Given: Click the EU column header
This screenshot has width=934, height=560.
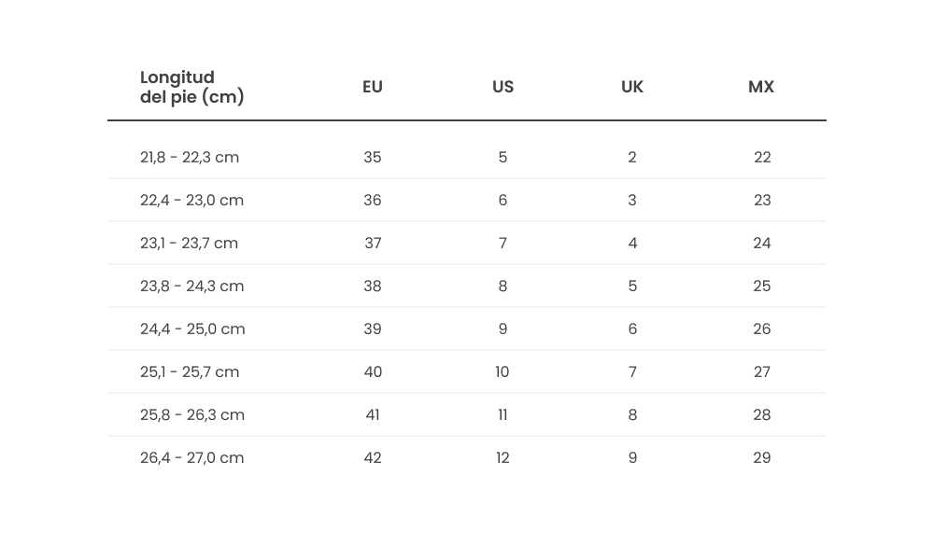Looking at the screenshot, I should pyautogui.click(x=373, y=87).
